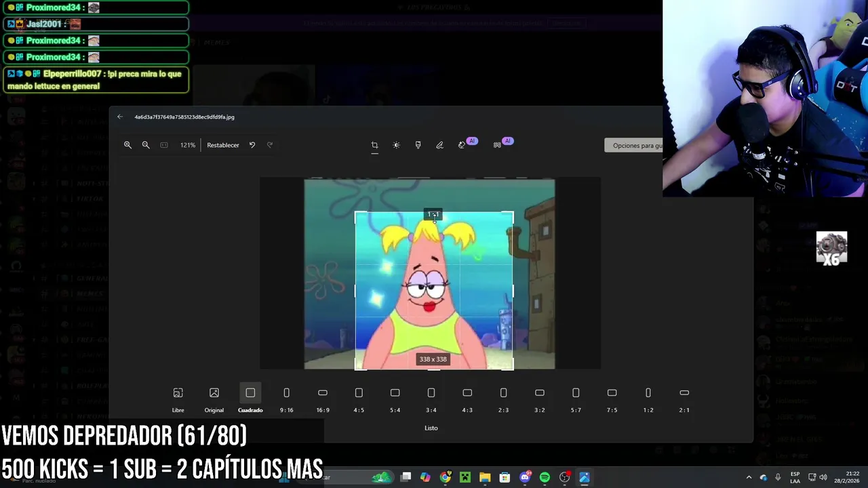Viewport: 868px width, 488px height.
Task: Open Google Chrome from the taskbar
Action: click(x=445, y=477)
